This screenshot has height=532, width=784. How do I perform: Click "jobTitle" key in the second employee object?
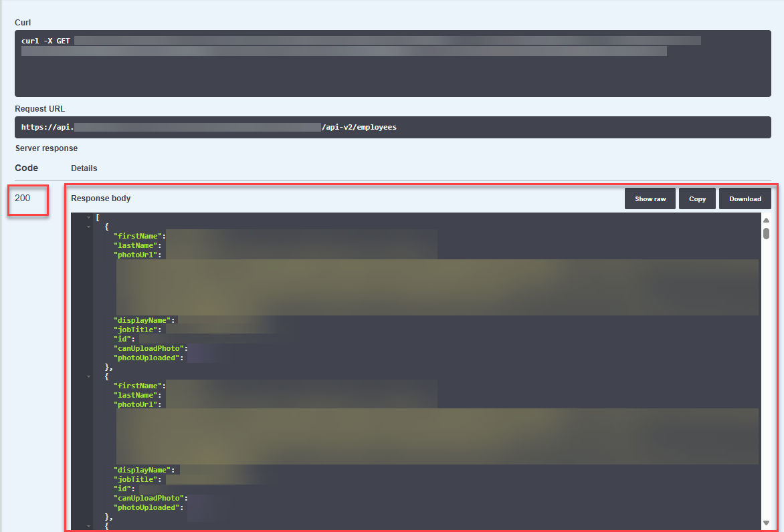pyautogui.click(x=136, y=480)
